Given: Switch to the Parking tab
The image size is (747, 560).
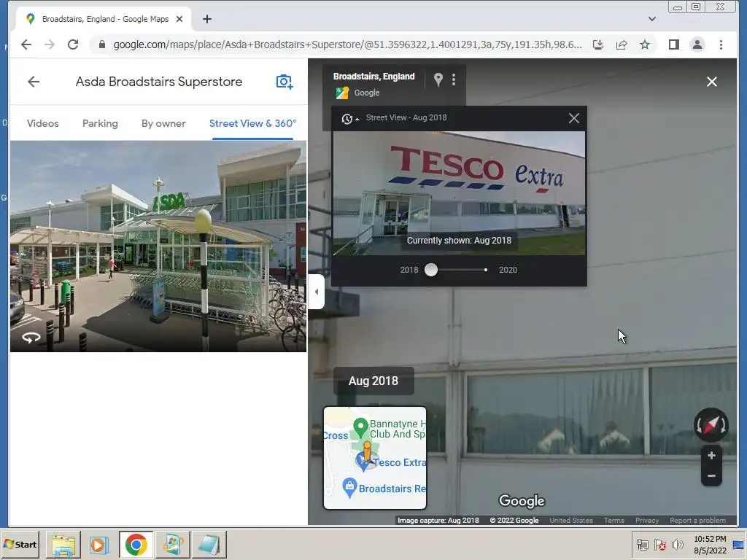Looking at the screenshot, I should coord(100,123).
